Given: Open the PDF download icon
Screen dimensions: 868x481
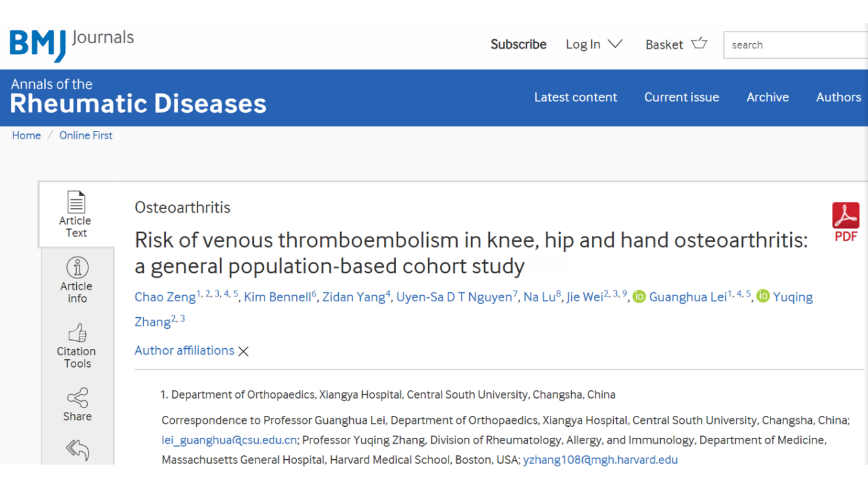Looking at the screenshot, I should [x=845, y=215].
